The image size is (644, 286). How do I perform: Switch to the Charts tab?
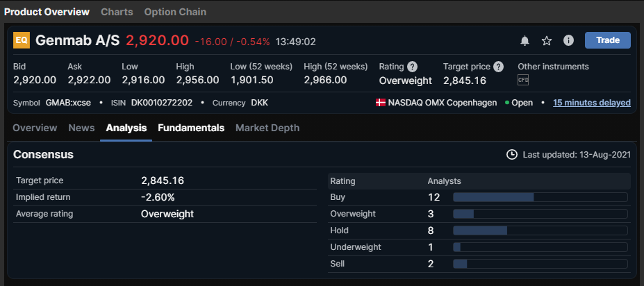(x=117, y=12)
